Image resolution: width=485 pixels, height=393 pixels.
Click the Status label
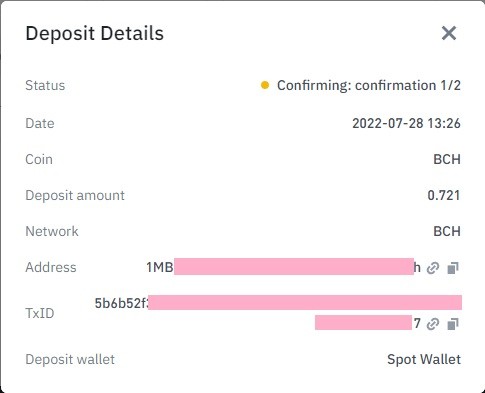[x=45, y=85]
